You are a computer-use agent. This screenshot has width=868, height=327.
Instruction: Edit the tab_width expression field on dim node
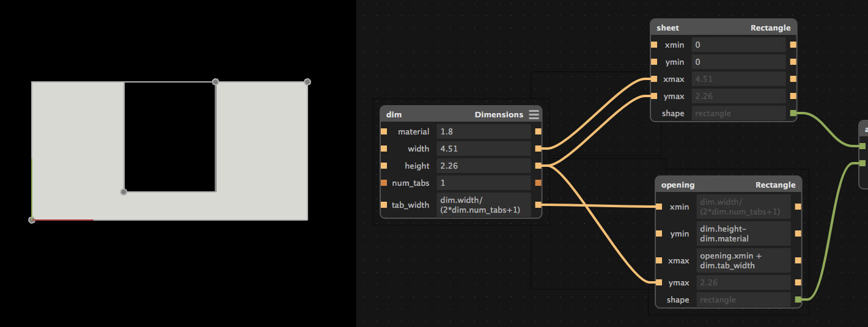[x=484, y=205]
